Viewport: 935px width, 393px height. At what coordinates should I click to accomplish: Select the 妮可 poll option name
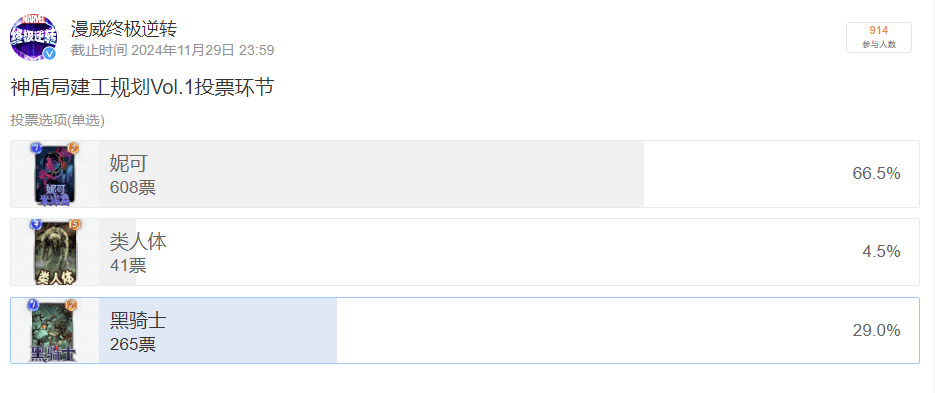coord(128,163)
